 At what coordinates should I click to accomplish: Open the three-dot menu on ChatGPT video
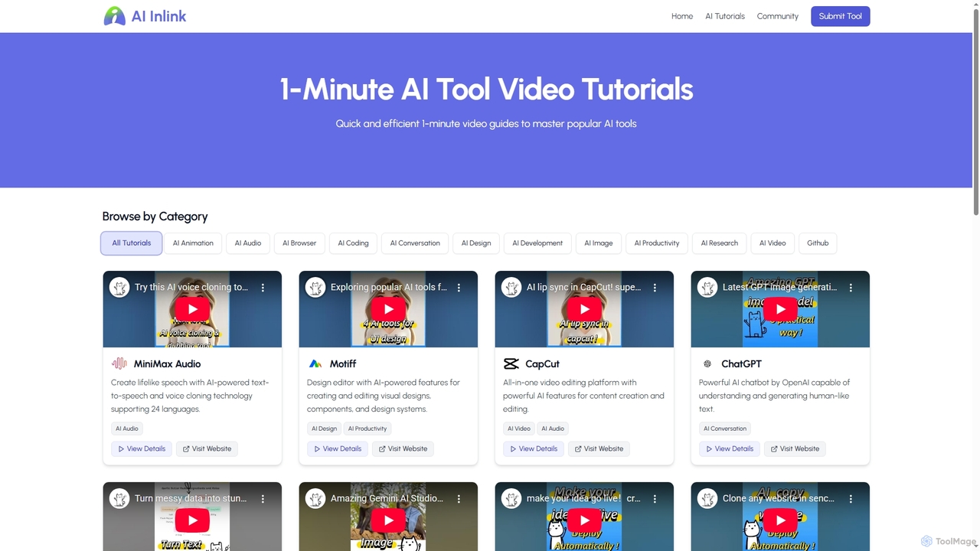851,288
